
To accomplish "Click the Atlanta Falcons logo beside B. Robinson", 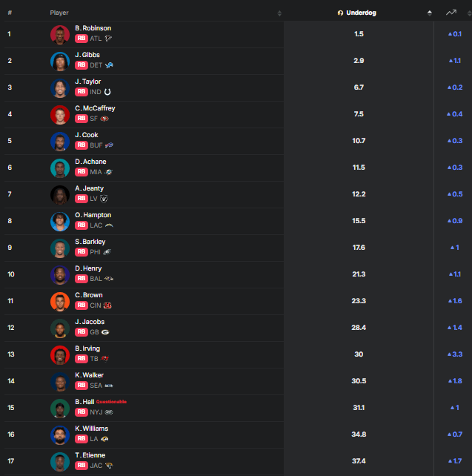I will coord(108,39).
